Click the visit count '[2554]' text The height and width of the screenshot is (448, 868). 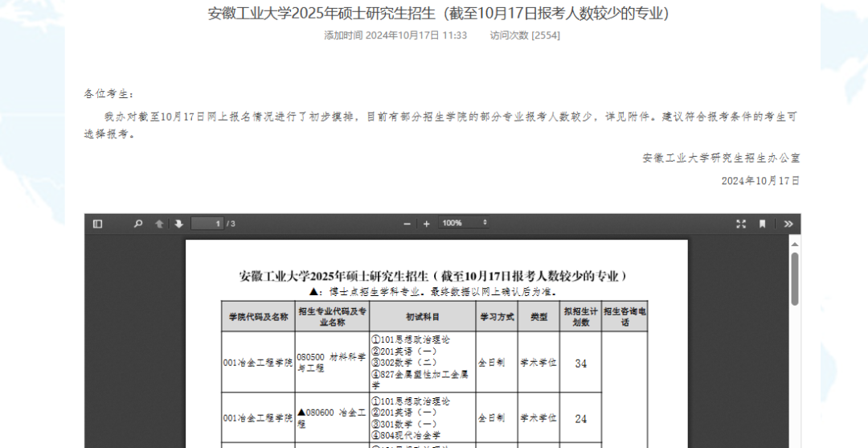(x=546, y=35)
